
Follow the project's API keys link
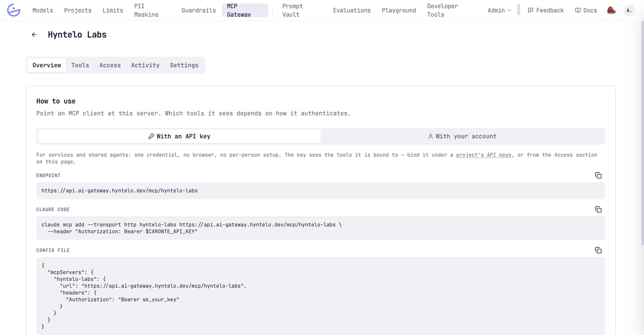[483, 155]
